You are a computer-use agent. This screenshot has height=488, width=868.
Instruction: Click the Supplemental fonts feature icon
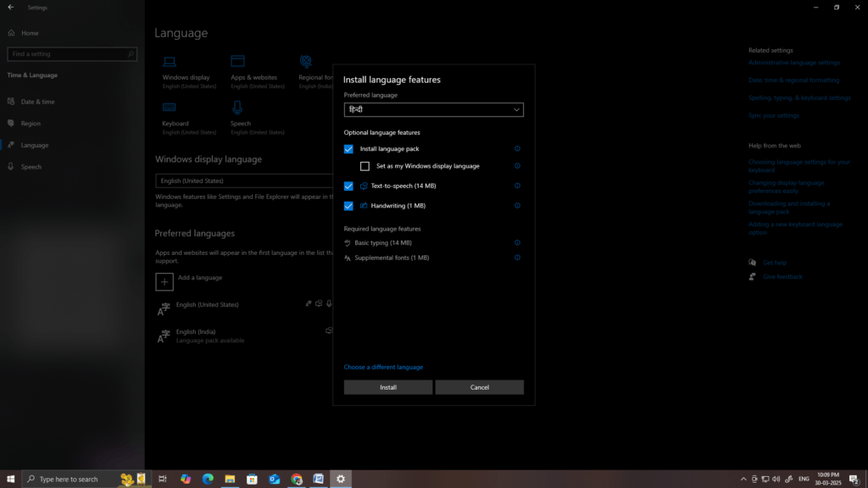click(347, 258)
